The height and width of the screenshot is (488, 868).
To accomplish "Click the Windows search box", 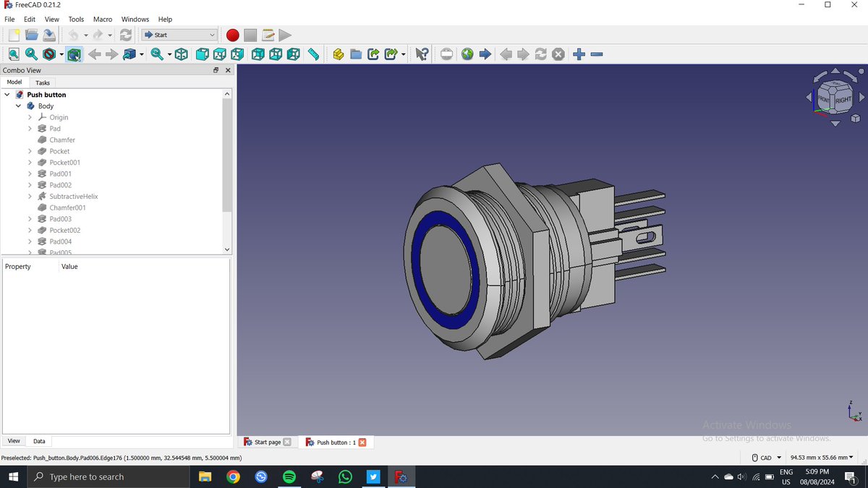I will pos(109,477).
